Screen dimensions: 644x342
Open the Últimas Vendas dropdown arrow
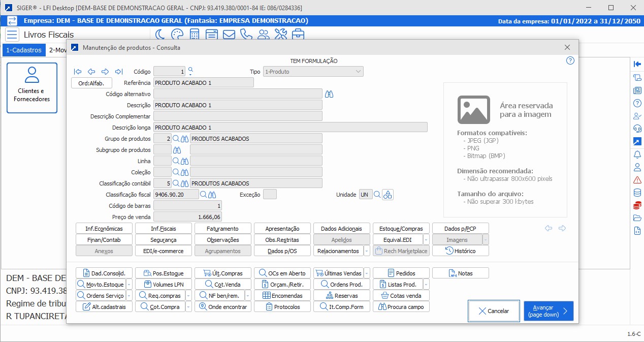click(367, 273)
